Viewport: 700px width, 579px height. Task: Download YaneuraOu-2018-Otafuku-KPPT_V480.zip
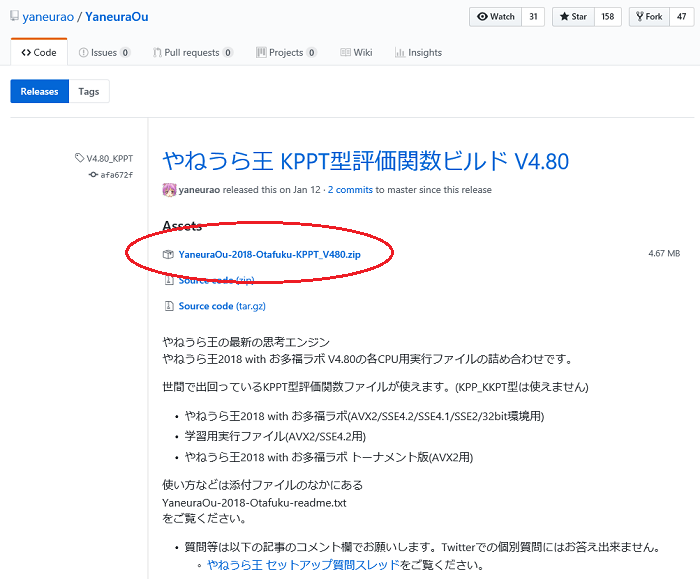coord(270,254)
